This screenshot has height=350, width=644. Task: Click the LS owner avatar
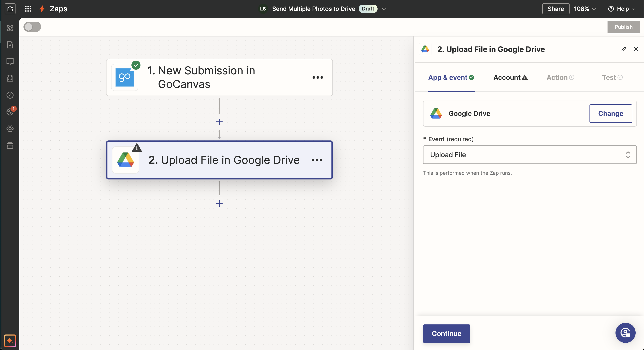(x=263, y=9)
